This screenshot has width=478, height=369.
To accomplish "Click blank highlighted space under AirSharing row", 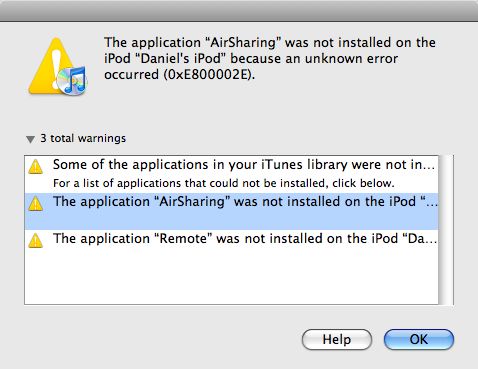I will [x=232, y=220].
